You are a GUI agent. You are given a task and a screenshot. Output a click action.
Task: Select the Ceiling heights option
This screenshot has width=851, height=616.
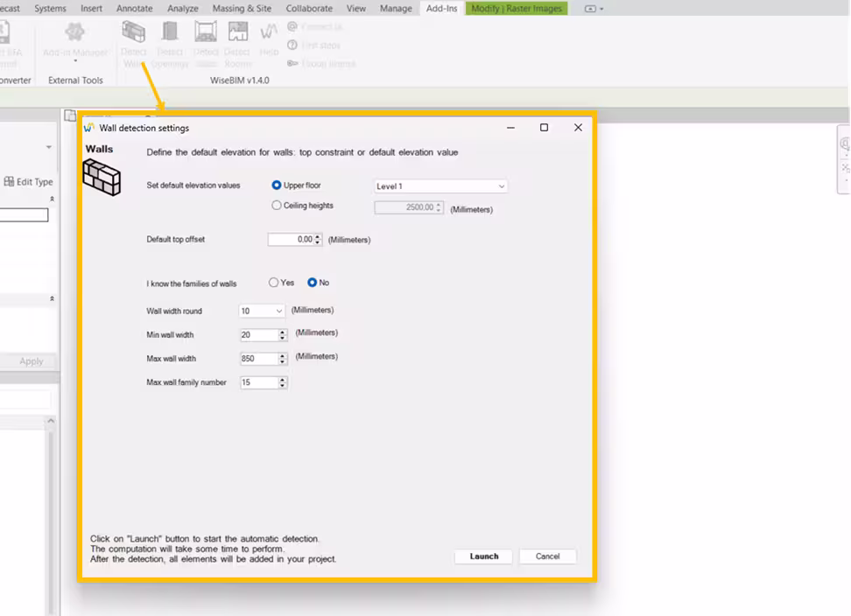point(277,205)
